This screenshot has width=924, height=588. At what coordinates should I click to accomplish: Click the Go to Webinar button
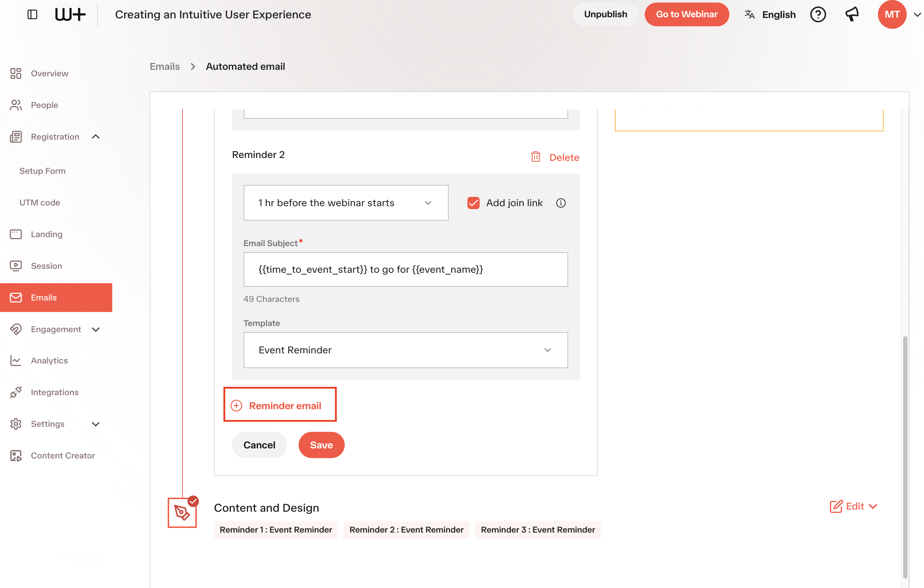[687, 15]
